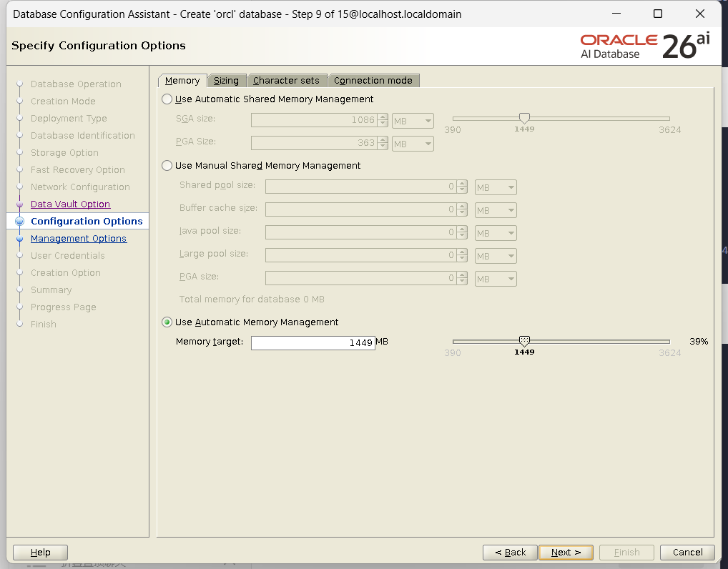Go to Management Options step
The height and width of the screenshot is (569, 728).
(79, 239)
